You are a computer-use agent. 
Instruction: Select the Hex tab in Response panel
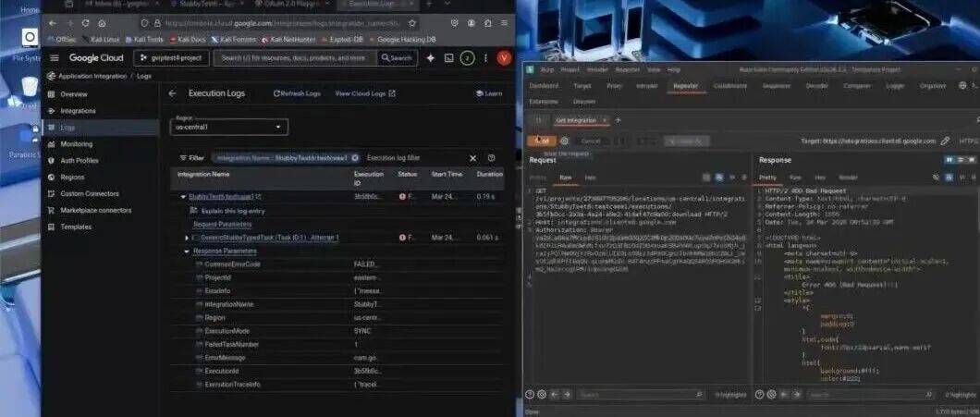click(819, 178)
